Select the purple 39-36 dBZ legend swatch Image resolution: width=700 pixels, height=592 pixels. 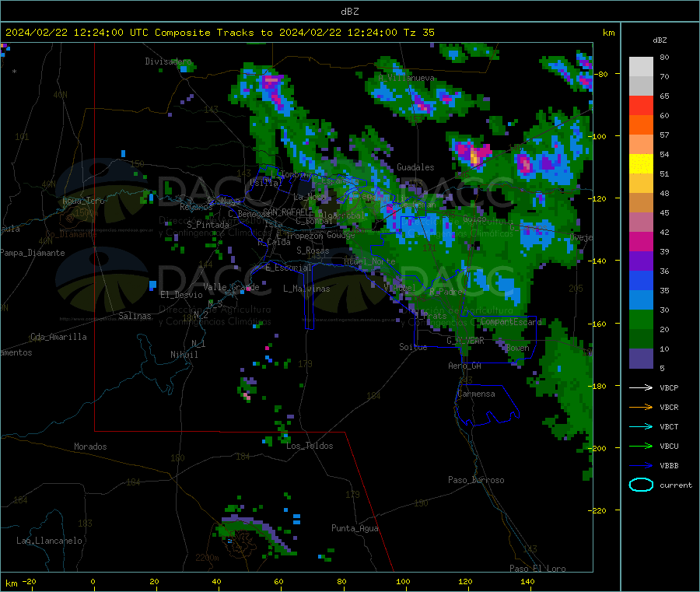click(x=641, y=261)
